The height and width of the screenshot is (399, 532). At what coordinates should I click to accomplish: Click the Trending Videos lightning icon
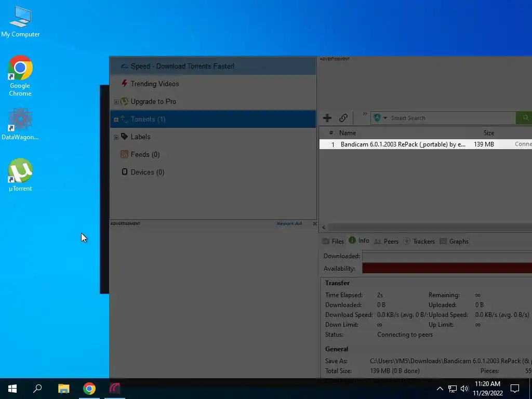(125, 83)
